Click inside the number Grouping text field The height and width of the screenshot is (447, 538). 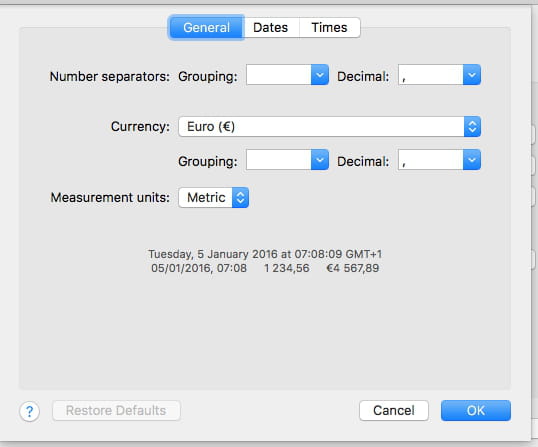[x=279, y=75]
